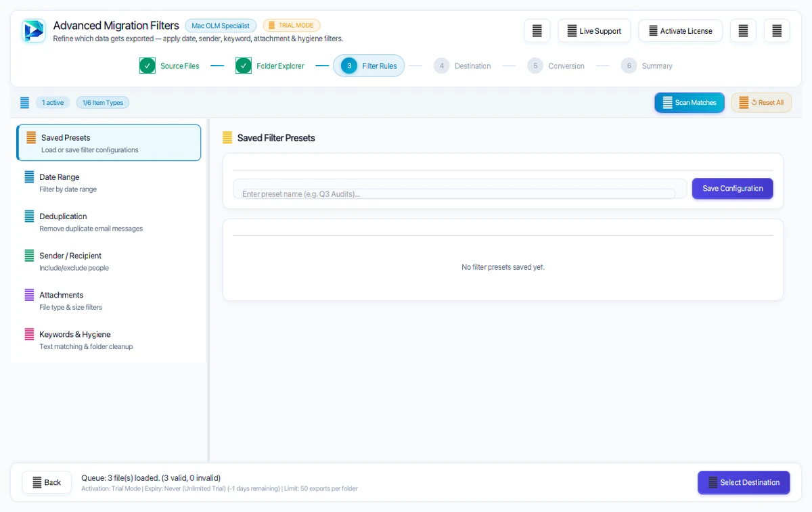Focus the preset name input field
The height and width of the screenshot is (512, 812).
pos(459,189)
